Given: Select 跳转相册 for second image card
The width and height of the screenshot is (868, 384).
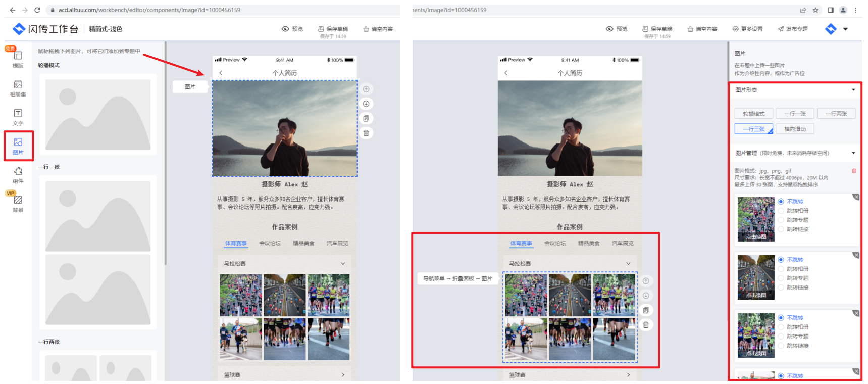Looking at the screenshot, I should click(x=793, y=269).
